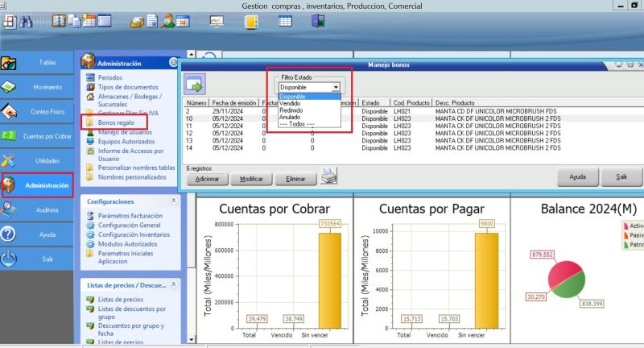Select Anulado from the filter options
This screenshot has height=348, width=644.
290,117
